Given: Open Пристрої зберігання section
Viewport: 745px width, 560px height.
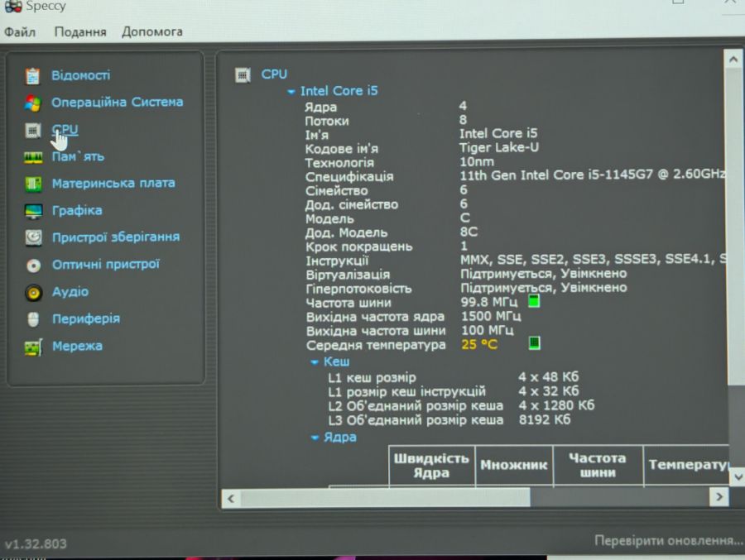Looking at the screenshot, I should pyautogui.click(x=116, y=237).
